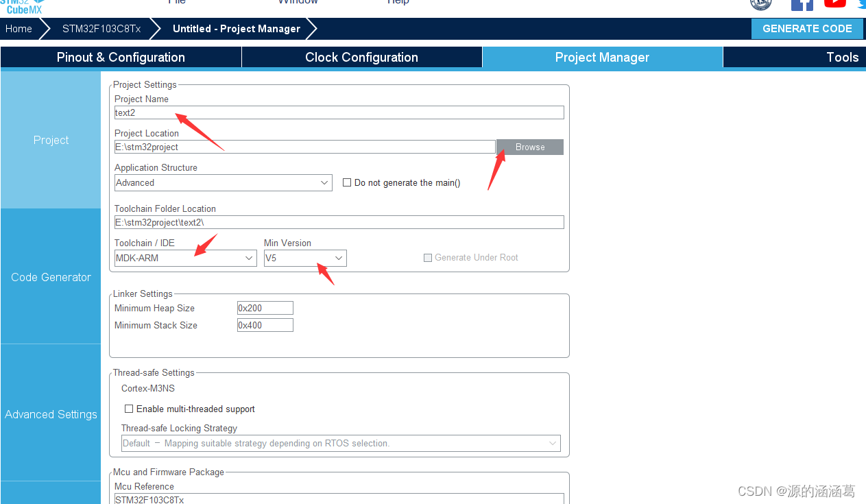This screenshot has height=504, width=866.
Task: Go to Home breadcrumb
Action: (19, 29)
